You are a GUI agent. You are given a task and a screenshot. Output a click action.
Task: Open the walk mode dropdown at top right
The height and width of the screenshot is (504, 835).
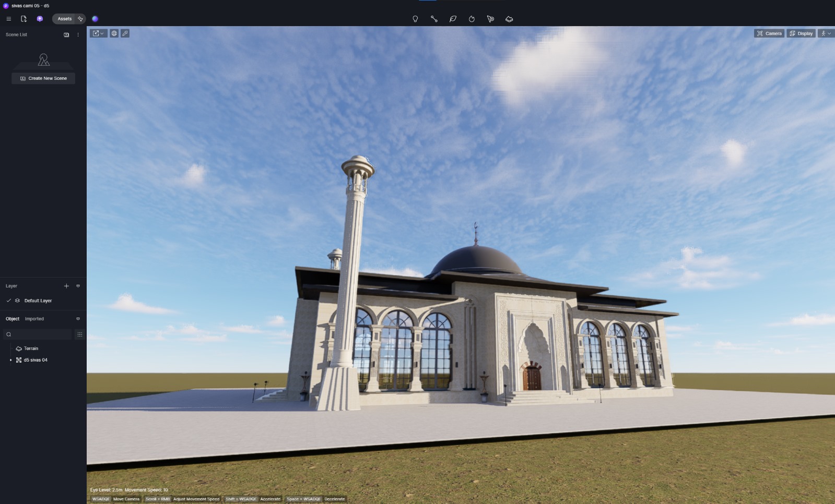click(826, 33)
